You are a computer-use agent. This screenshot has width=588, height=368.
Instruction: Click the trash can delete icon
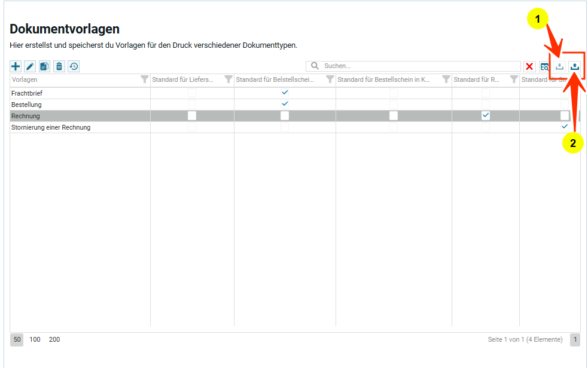pos(59,66)
